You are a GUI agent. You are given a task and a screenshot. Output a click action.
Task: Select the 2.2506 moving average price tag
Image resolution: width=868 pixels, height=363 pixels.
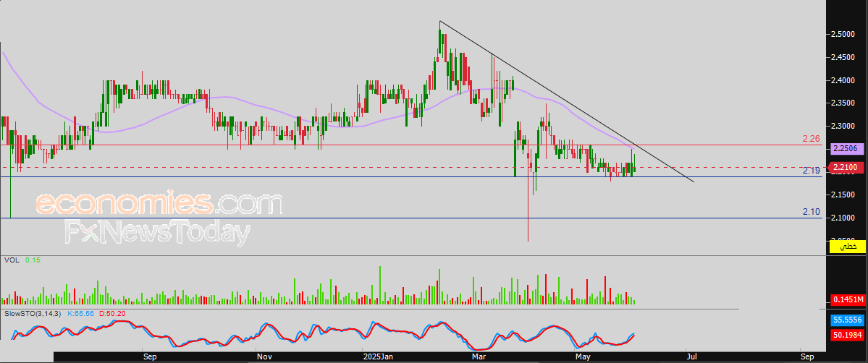848,148
